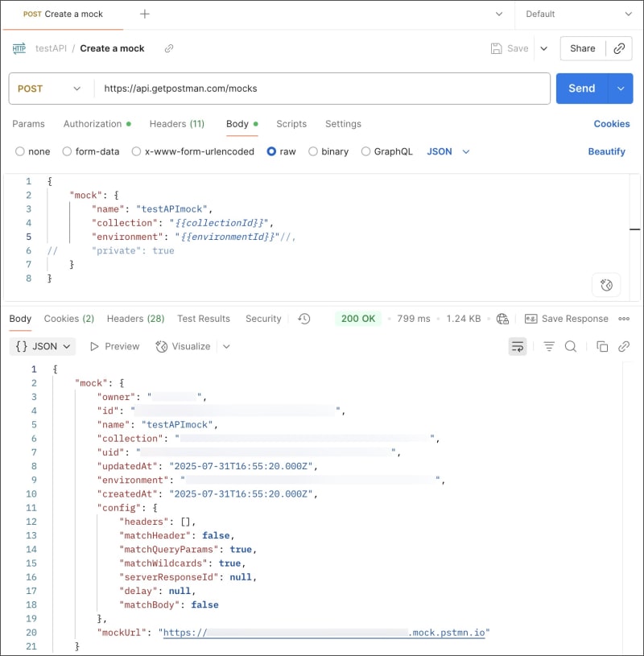Toggle word wrap in response viewer

click(518, 346)
